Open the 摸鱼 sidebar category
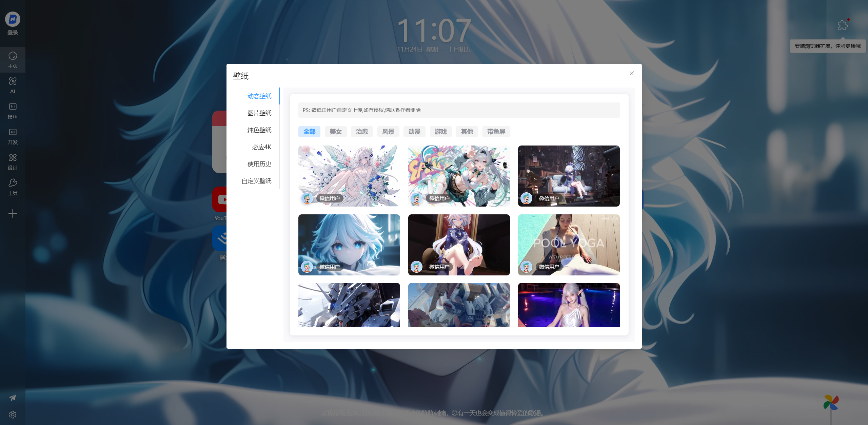Viewport: 868px width, 425px height. pyautogui.click(x=13, y=111)
